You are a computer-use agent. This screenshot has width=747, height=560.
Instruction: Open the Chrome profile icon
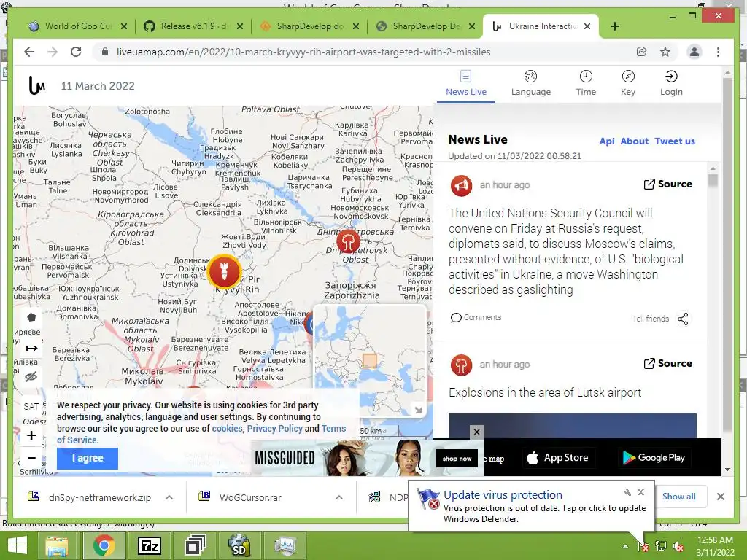click(694, 52)
